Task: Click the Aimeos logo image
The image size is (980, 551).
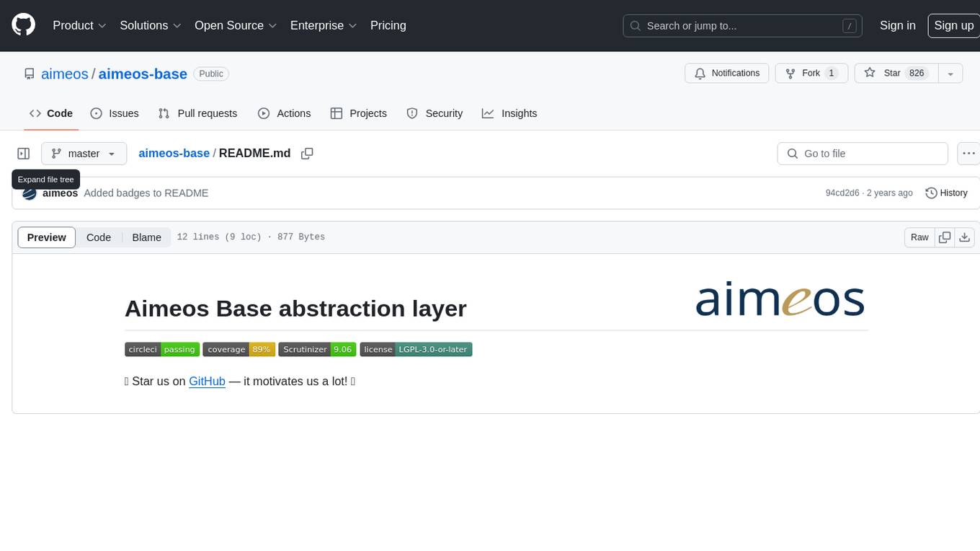Action: click(x=780, y=300)
